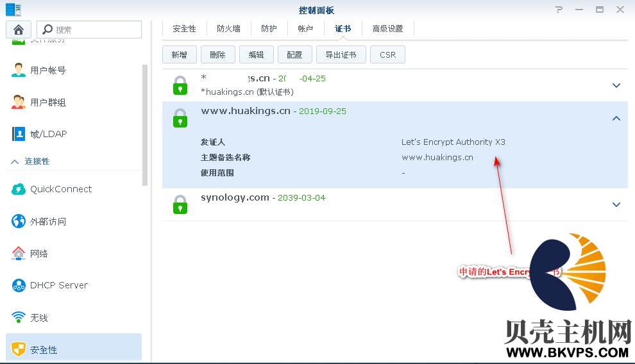The image size is (635, 364).
Task: Click the lock icon of synology.com certificate
Action: 180,204
